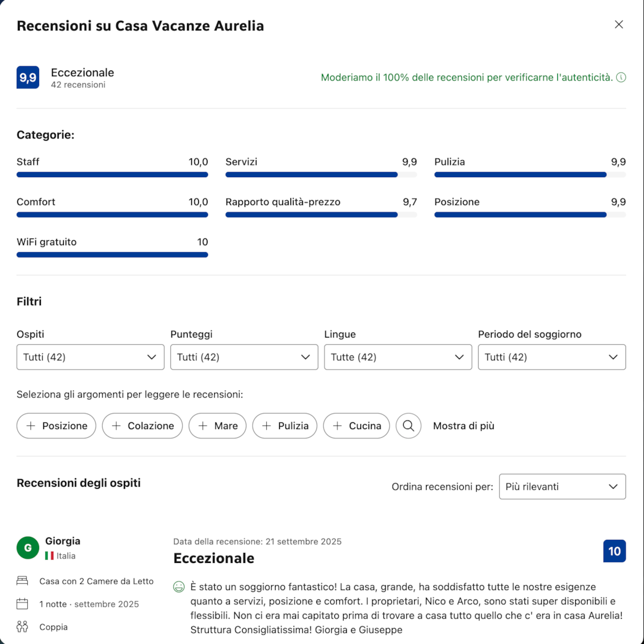Open the topic search magnifier icon
This screenshot has height=644, width=644.
408,425
